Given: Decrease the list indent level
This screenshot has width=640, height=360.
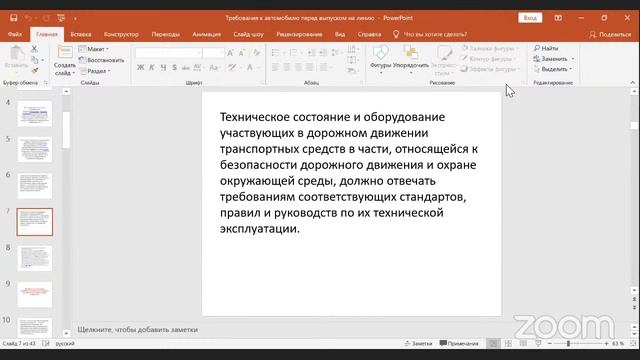Looking at the screenshot, I should click(311, 53).
